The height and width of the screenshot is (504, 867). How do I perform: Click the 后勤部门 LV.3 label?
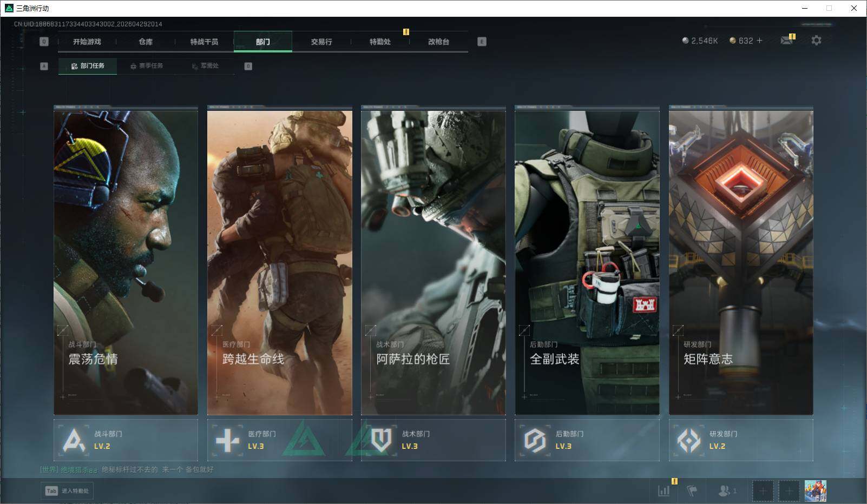569,440
